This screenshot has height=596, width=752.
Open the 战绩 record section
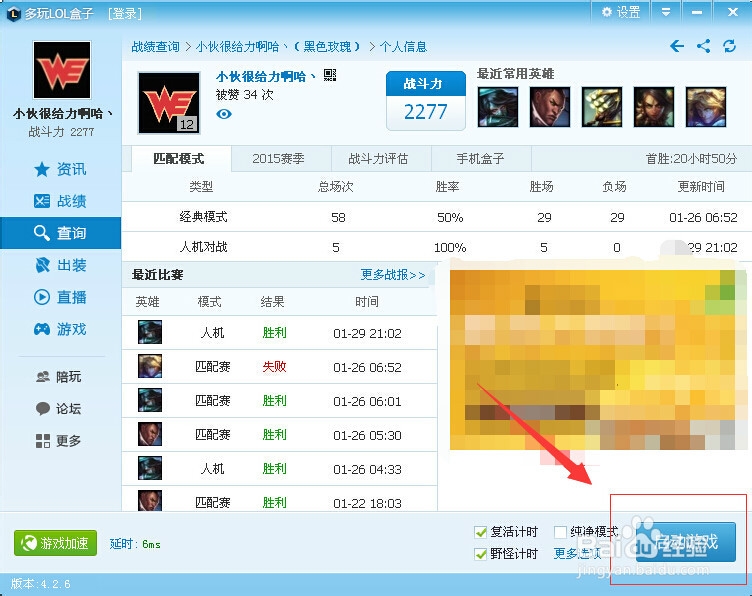(60, 201)
